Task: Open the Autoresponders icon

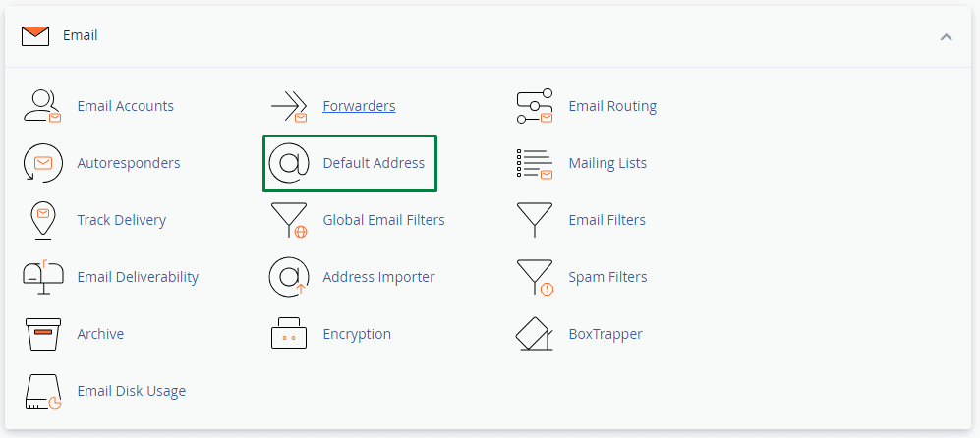Action: [x=42, y=163]
